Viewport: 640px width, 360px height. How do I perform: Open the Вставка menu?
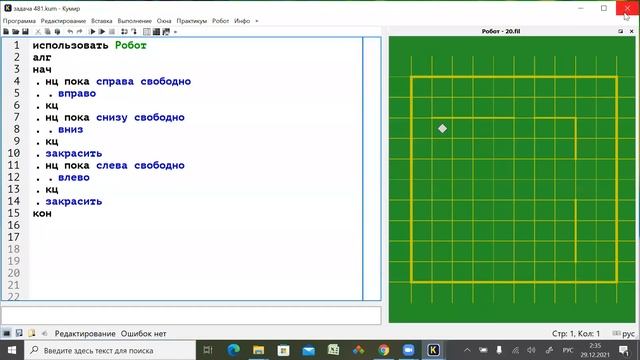(102, 21)
